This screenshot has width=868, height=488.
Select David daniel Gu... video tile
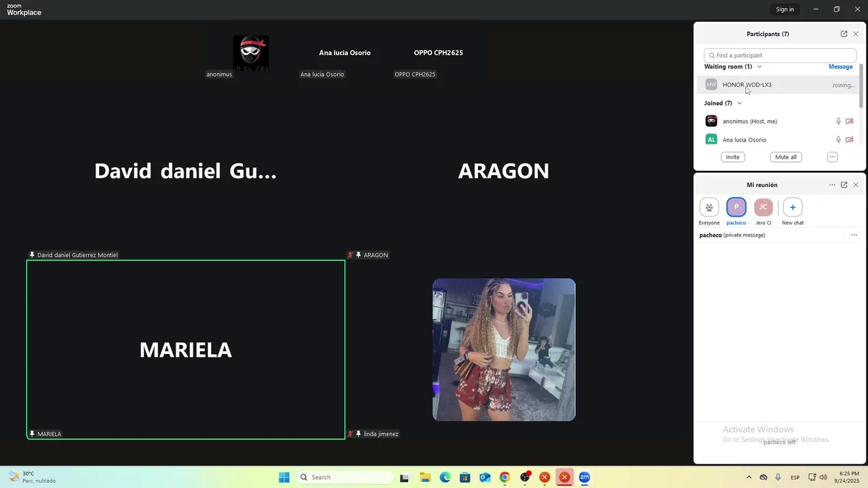tap(185, 171)
